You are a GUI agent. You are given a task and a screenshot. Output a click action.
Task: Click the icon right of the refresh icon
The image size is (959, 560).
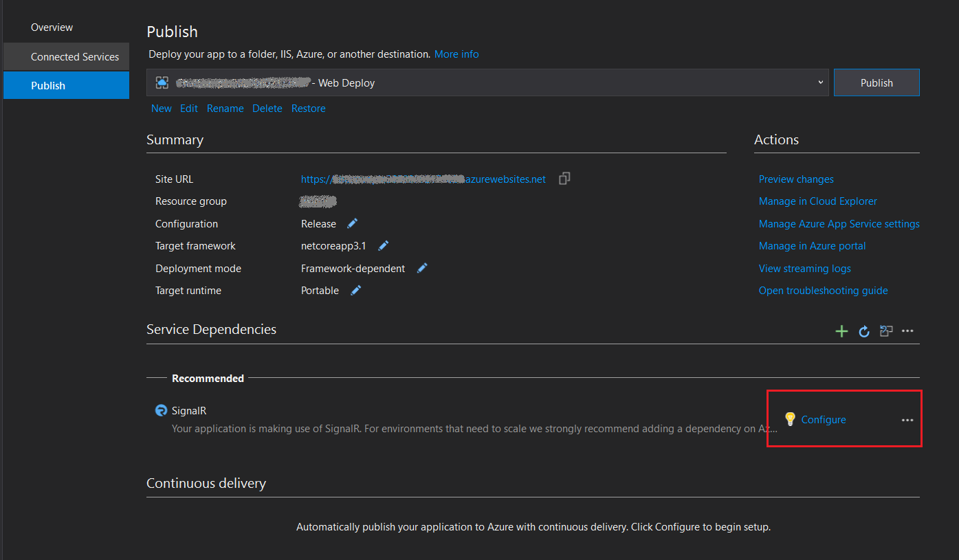886,331
